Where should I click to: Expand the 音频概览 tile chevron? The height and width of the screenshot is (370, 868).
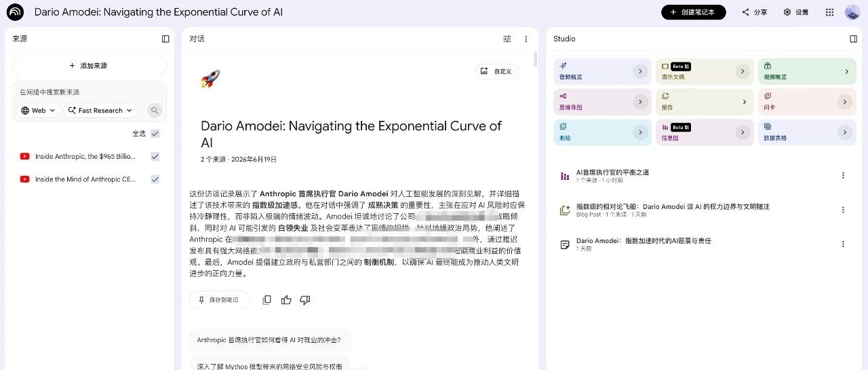(640, 71)
